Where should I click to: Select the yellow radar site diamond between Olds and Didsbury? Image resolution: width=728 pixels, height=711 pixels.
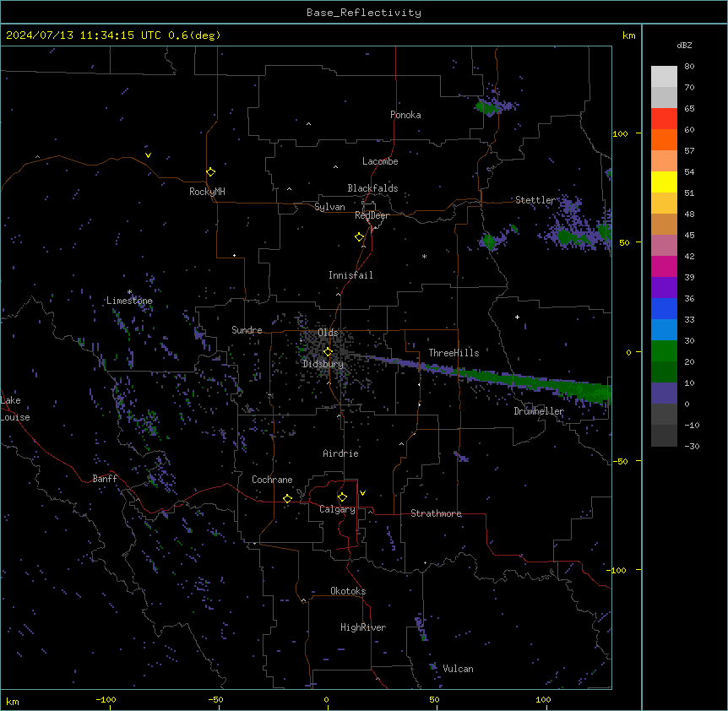328,352
